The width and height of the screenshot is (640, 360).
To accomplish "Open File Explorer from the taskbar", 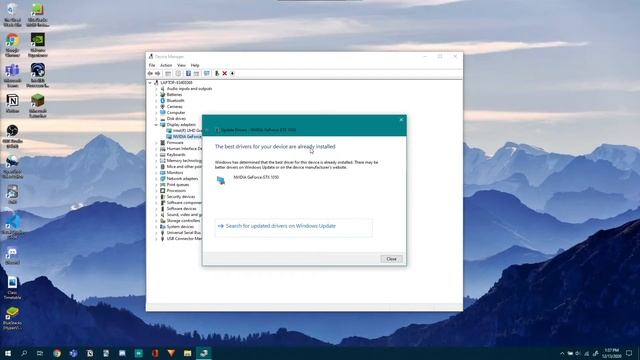I will click(187, 353).
